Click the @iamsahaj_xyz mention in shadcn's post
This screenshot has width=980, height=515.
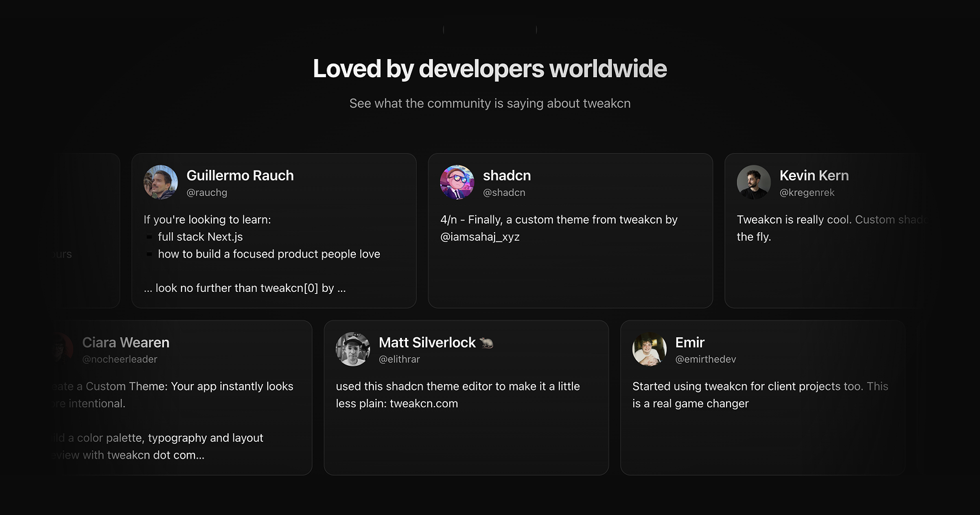tap(480, 237)
